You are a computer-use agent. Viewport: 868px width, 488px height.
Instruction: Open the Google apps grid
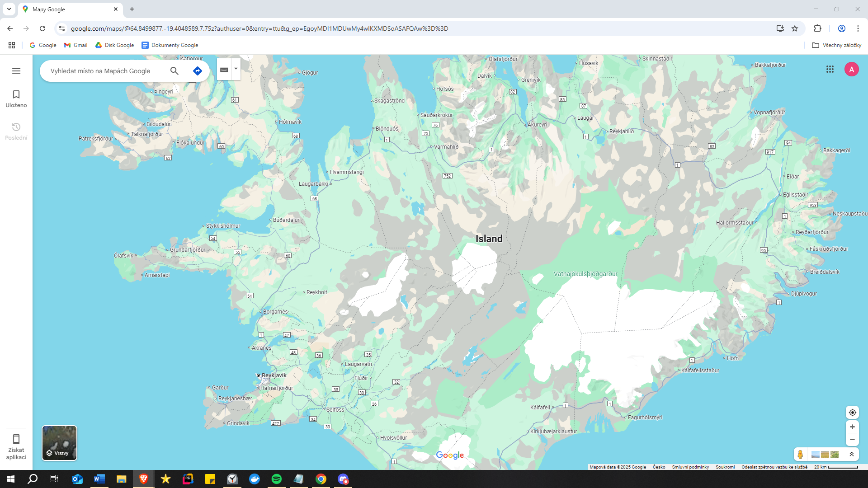tap(830, 69)
